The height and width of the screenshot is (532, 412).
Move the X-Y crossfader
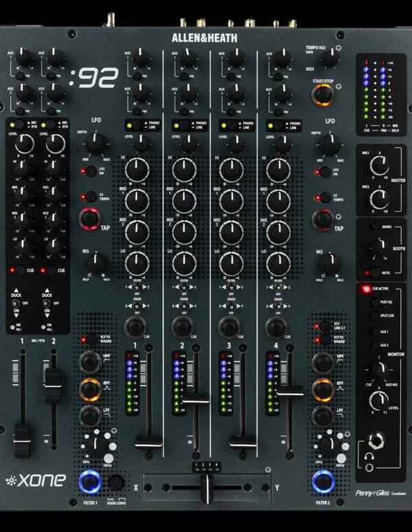pos(207,489)
